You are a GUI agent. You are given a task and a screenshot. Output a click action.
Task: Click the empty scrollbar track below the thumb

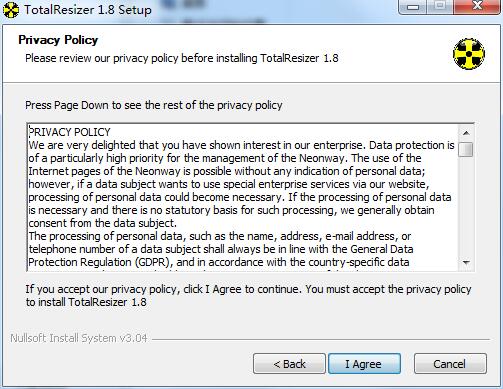(466, 207)
